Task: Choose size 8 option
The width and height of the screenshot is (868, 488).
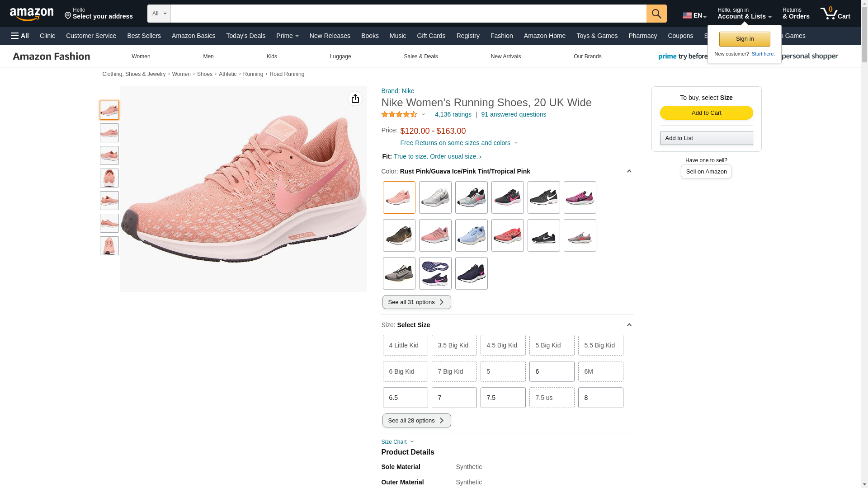Action: tap(600, 398)
